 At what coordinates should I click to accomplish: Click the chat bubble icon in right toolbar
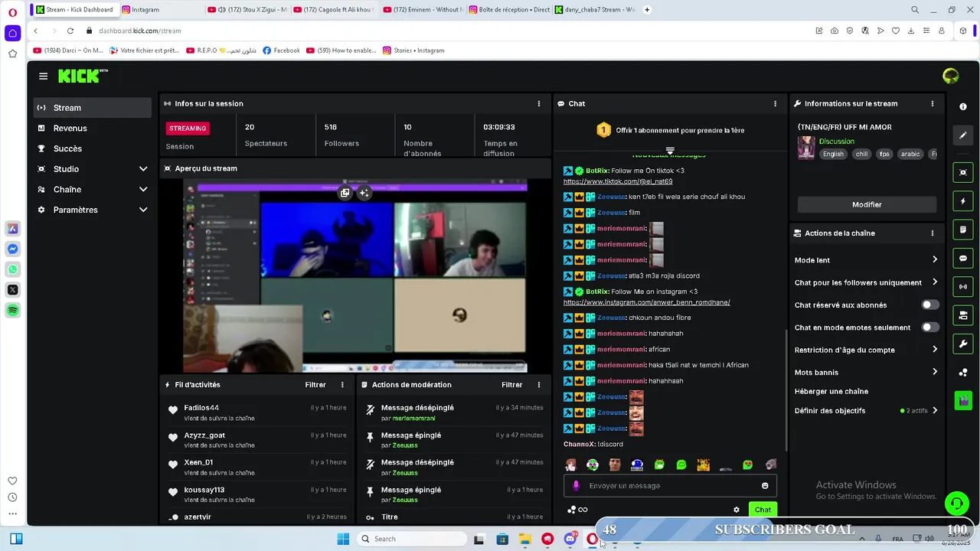[x=963, y=259]
